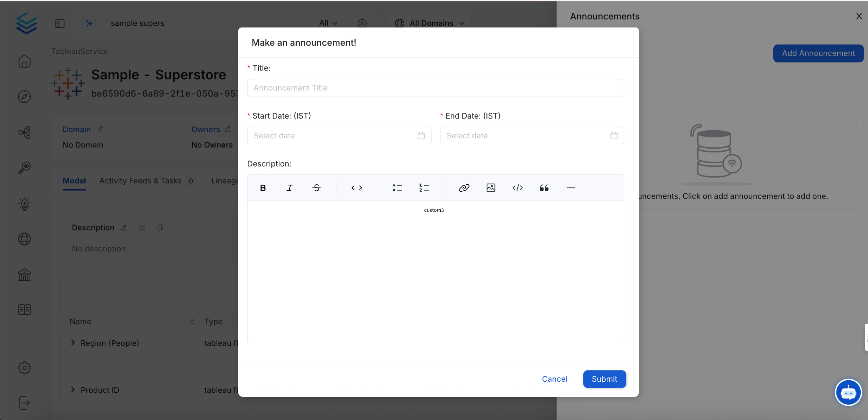
Task: Insert a link using the link icon
Action: coord(464,188)
